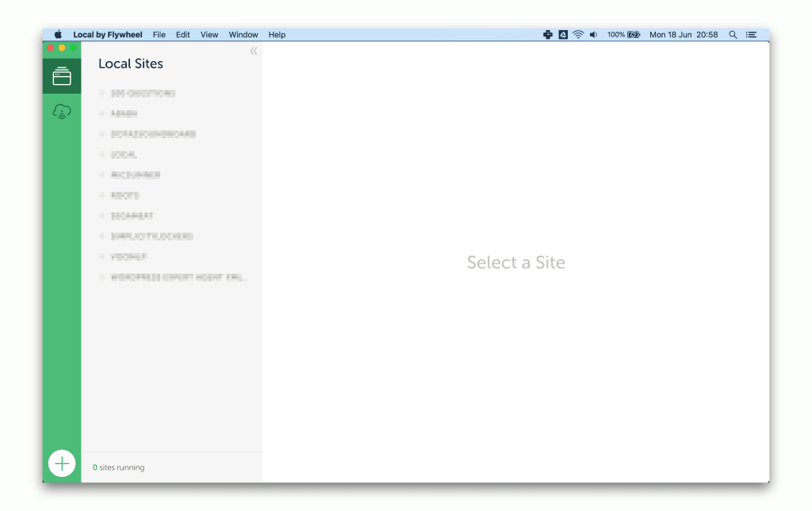Open Spotlight search magnifier icon
The width and height of the screenshot is (812, 511).
[x=733, y=35]
